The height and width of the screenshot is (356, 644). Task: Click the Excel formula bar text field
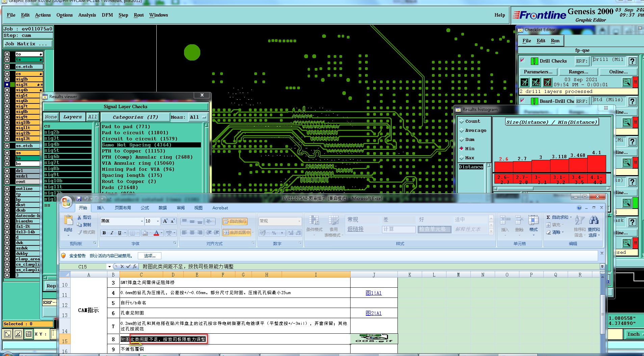370,266
